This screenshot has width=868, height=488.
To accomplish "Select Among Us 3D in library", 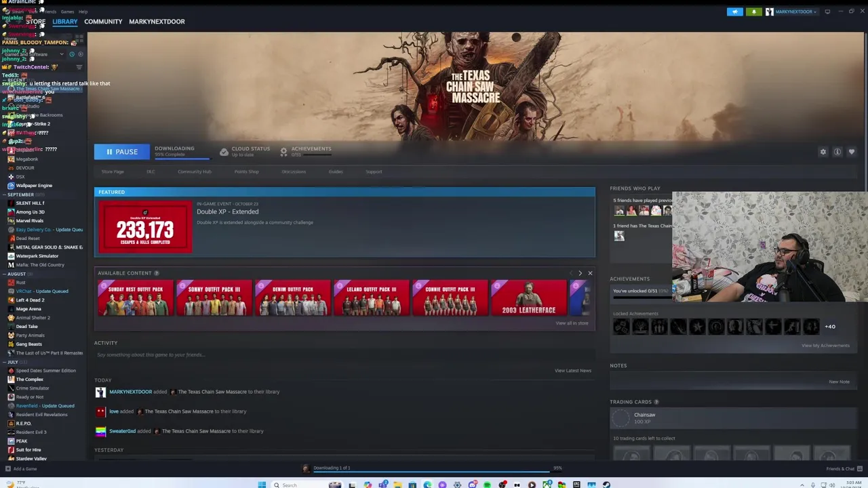I will pos(30,212).
